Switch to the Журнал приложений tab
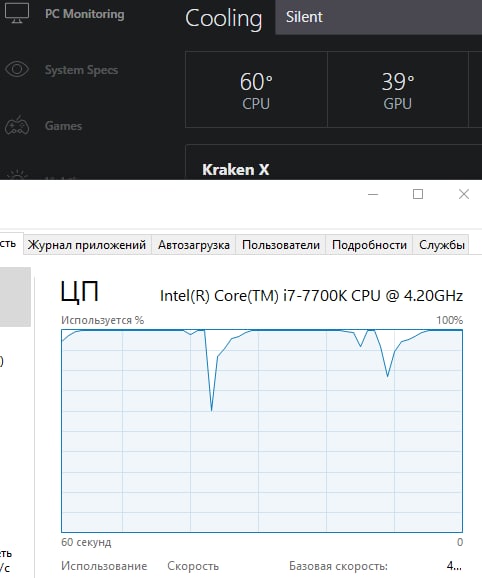Viewport: 482px width, 578px height. click(x=87, y=245)
